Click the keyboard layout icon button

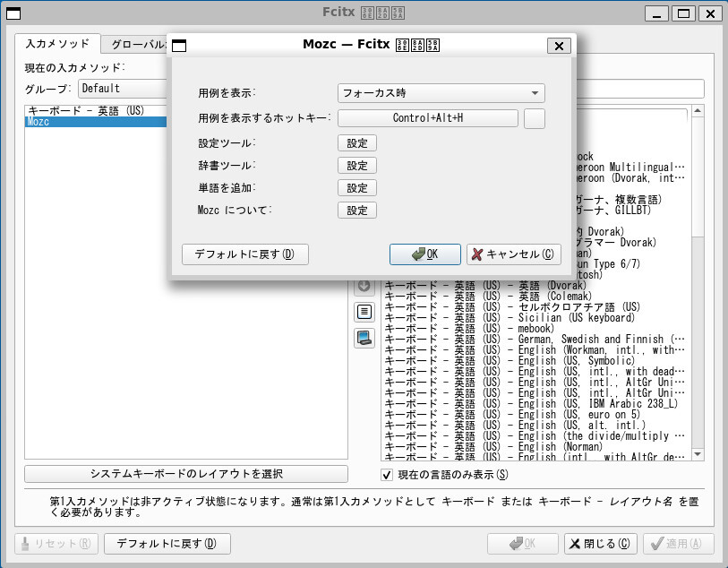tap(364, 338)
